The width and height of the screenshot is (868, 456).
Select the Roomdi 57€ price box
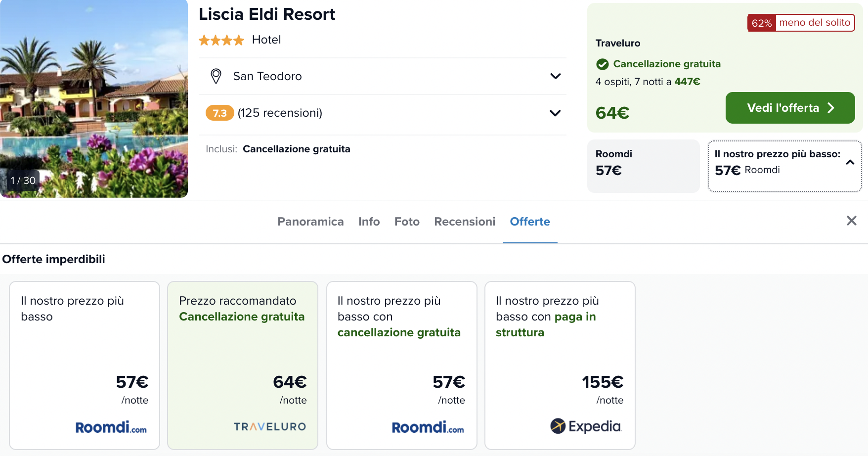643,166
